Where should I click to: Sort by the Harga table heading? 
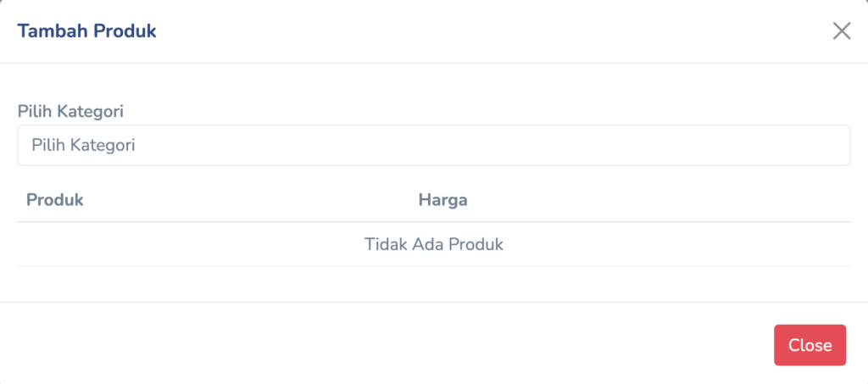click(443, 201)
